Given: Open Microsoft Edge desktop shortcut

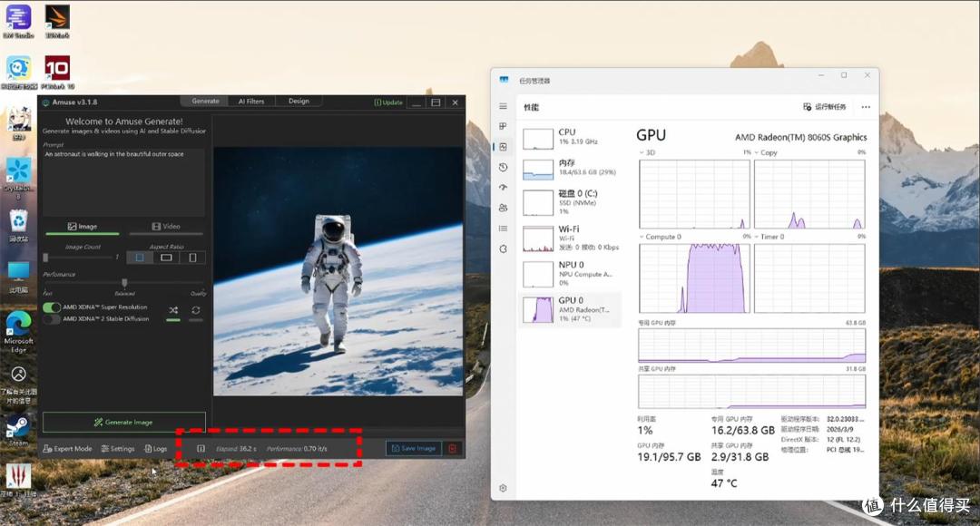Looking at the screenshot, I should (x=19, y=331).
